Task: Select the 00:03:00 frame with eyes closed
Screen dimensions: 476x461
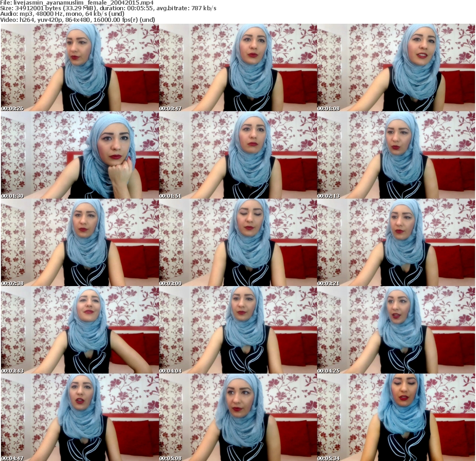Action: coord(238,242)
